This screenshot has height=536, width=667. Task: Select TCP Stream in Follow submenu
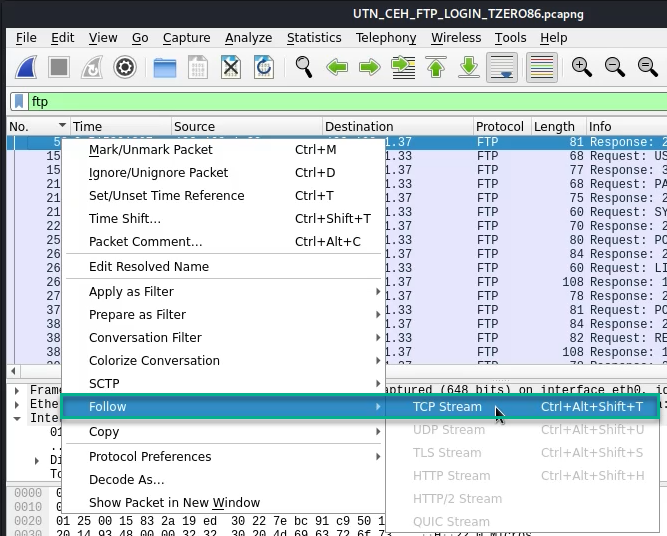point(523,407)
